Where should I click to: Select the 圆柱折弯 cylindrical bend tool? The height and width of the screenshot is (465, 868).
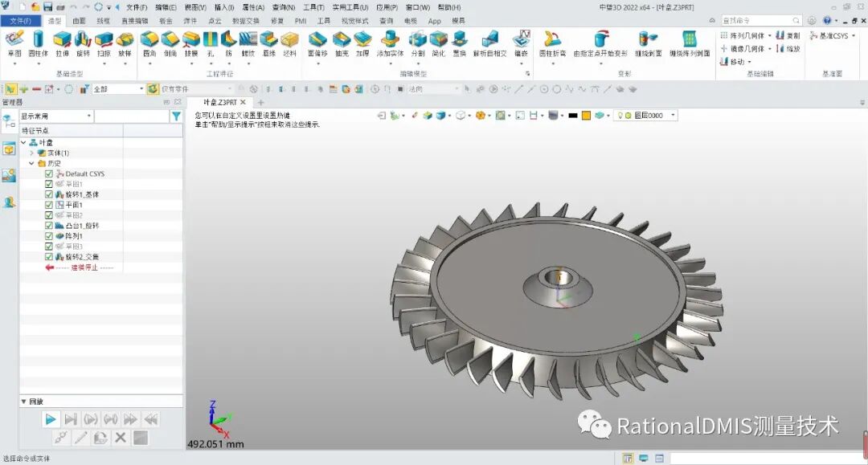[x=552, y=44]
